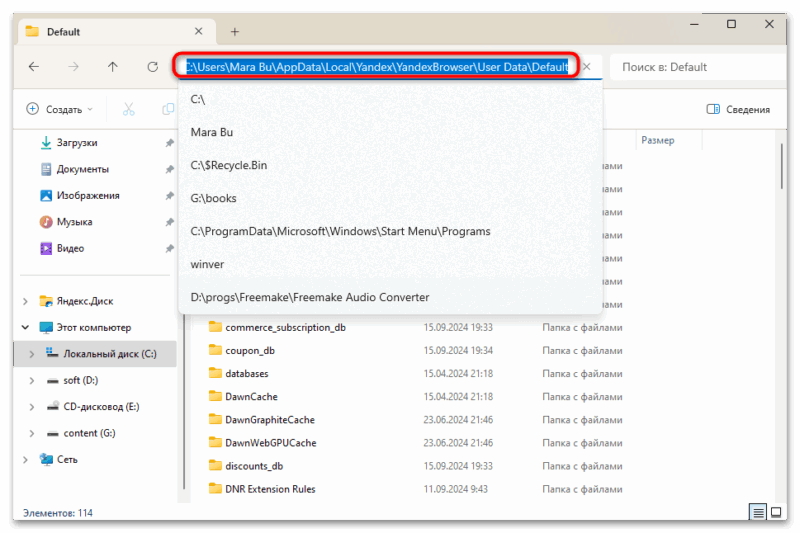The image size is (800, 533).
Task: Go up one folder level
Action: 113,67
